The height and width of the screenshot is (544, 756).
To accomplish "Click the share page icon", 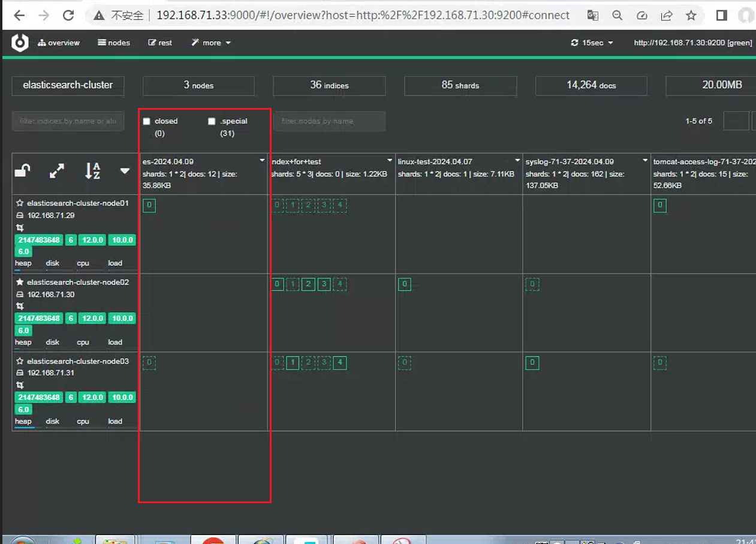I will [667, 16].
